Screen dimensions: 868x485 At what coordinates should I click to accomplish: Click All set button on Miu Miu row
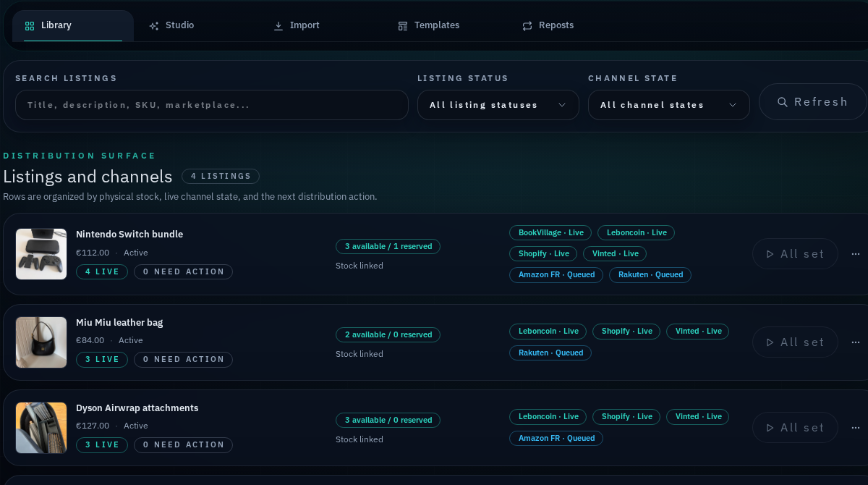click(x=795, y=342)
